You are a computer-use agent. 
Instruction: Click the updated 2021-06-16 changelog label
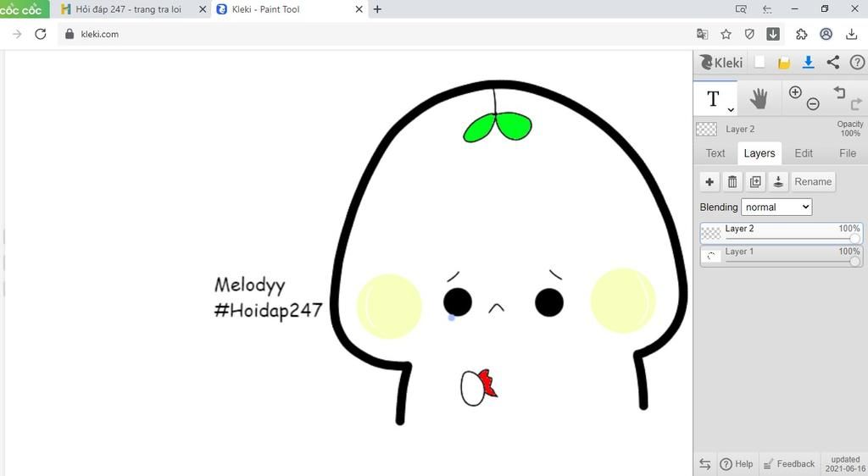pos(845,464)
